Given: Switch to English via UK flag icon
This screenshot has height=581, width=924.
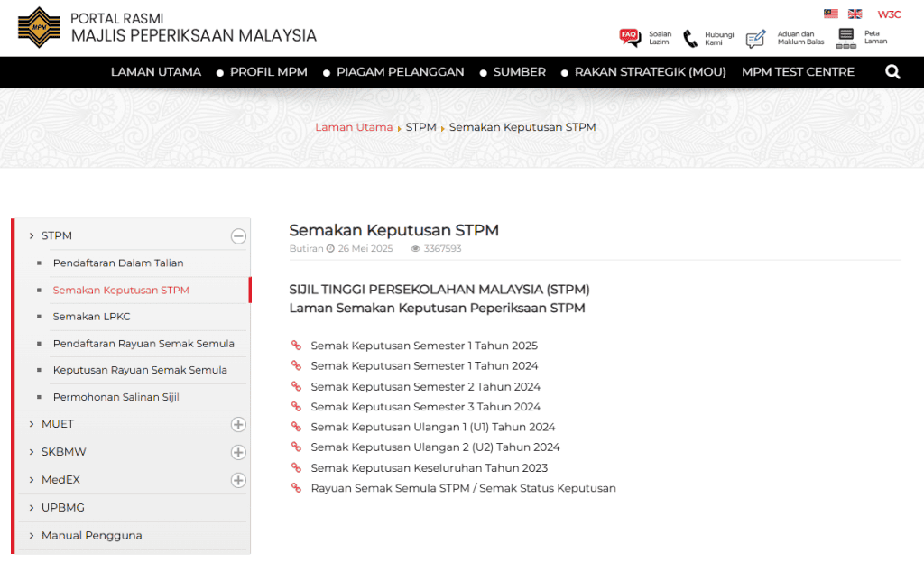Looking at the screenshot, I should point(855,14).
